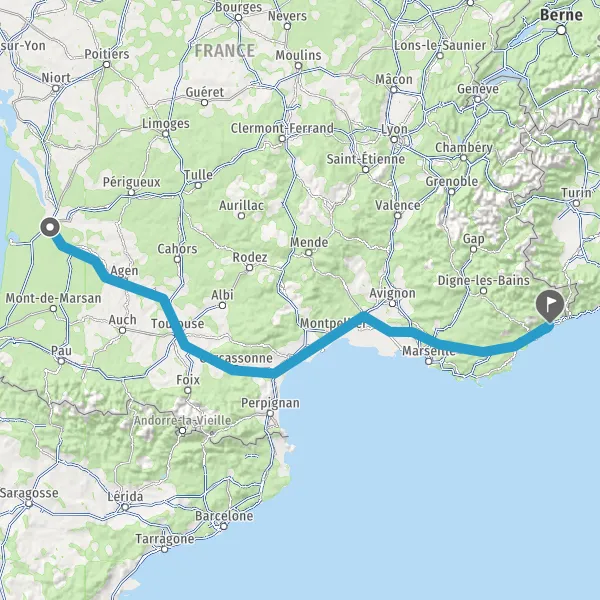Click the destination flag marker
This screenshot has width=600, height=600.
coord(550,306)
